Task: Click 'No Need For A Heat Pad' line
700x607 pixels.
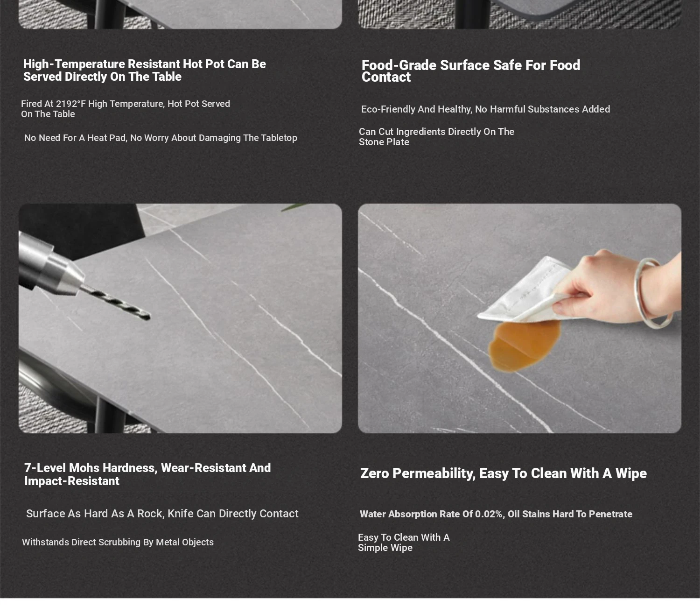Action: tap(161, 138)
